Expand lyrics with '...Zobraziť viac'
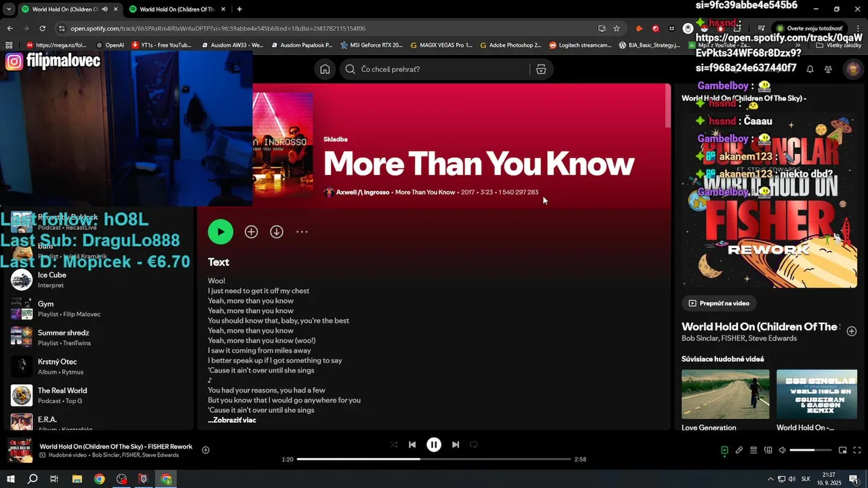 (232, 420)
